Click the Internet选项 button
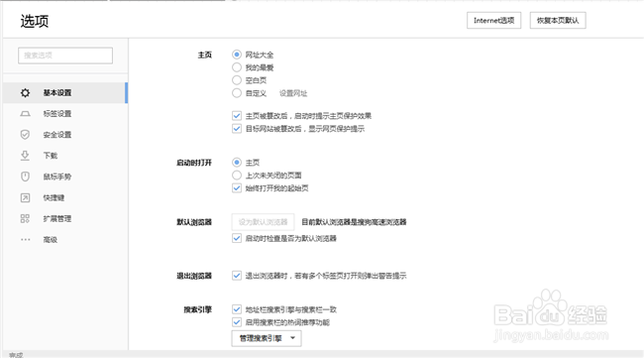Image resolution: width=644 pixels, height=358 pixels. (493, 21)
